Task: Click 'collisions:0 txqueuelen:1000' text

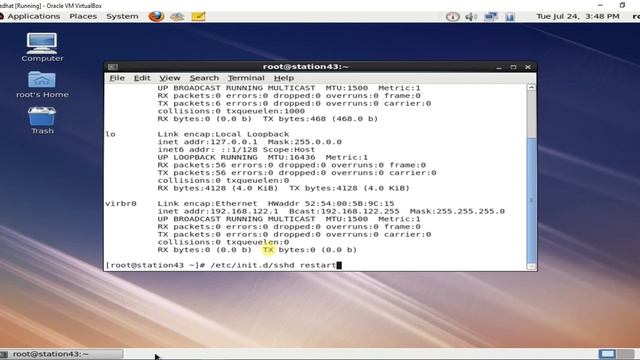Action: 231,111
